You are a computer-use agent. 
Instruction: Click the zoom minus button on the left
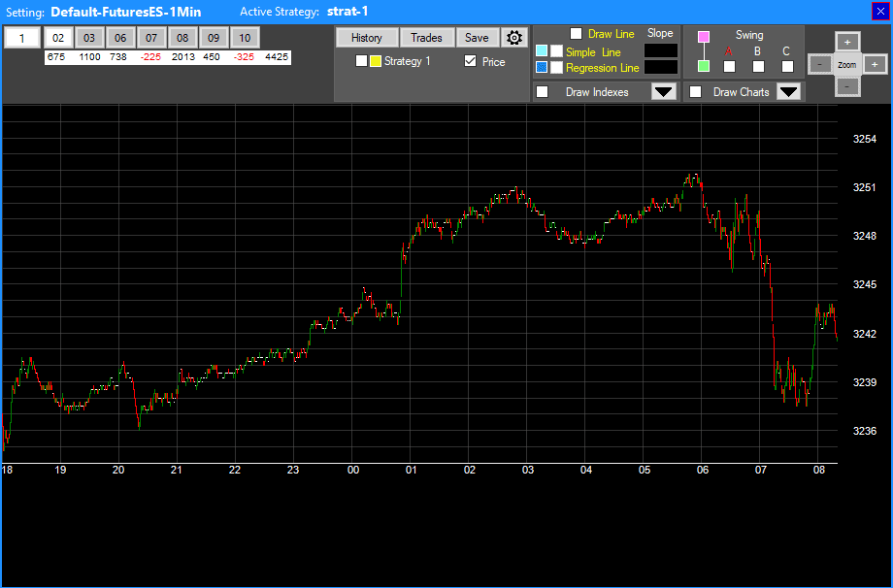coord(820,64)
